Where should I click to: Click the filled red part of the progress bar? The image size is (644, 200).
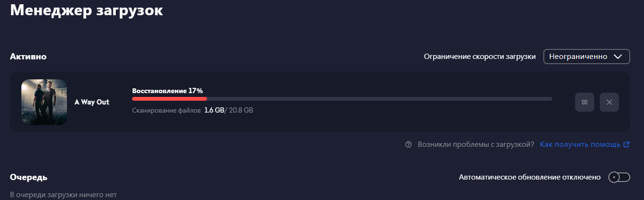pyautogui.click(x=170, y=99)
